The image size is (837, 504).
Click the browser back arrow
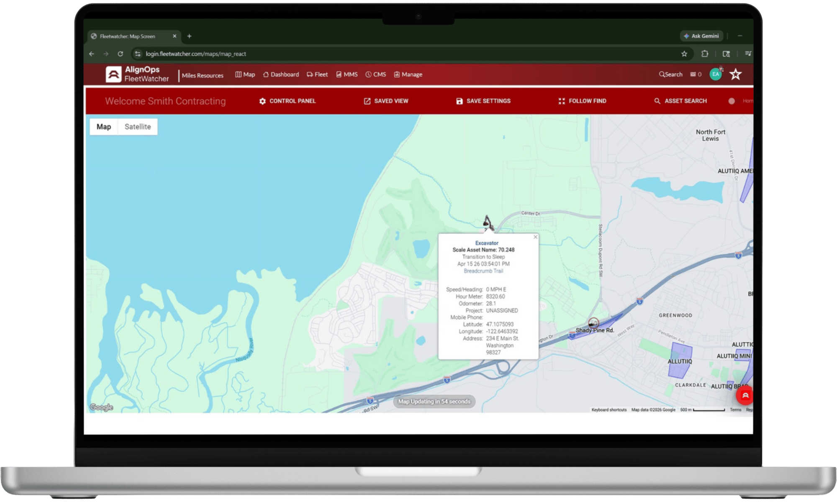92,54
